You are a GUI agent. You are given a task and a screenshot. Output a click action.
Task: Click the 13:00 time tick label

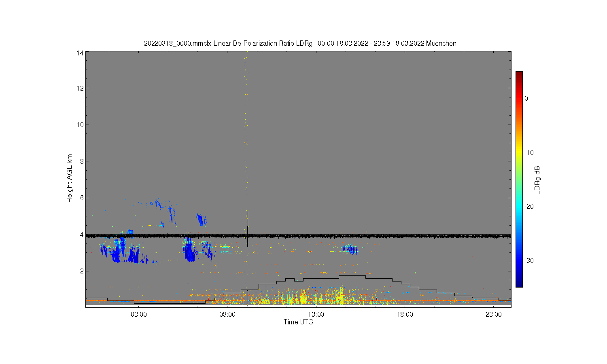click(316, 315)
